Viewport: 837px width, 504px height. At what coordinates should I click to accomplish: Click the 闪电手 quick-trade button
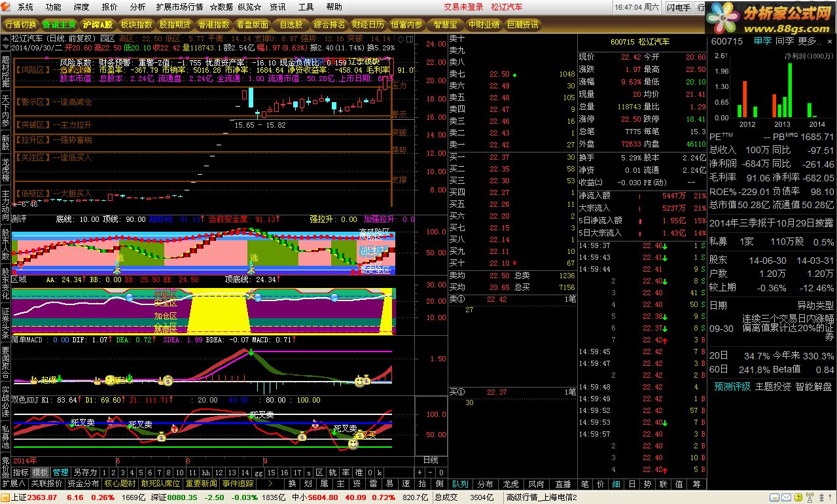(x=678, y=7)
